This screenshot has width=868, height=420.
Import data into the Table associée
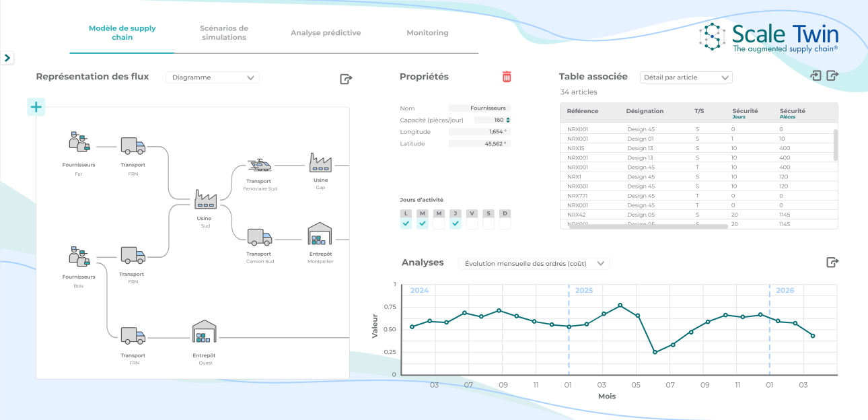coord(814,76)
